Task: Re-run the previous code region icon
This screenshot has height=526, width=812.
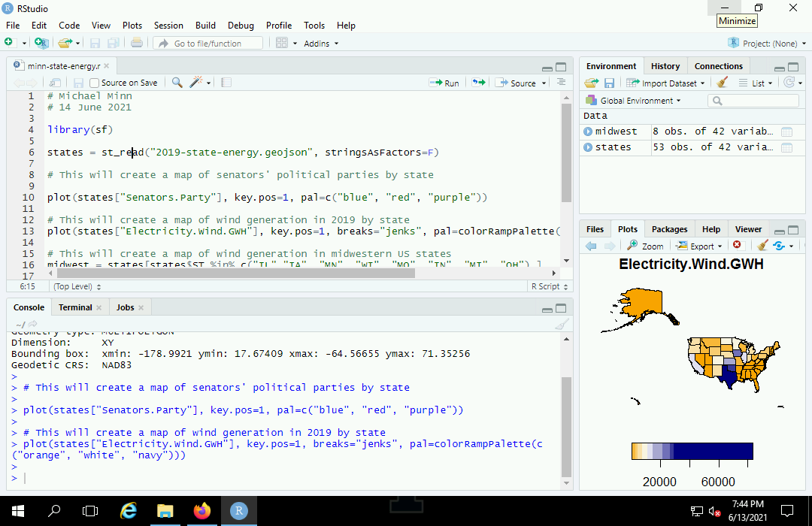Action: (478, 83)
